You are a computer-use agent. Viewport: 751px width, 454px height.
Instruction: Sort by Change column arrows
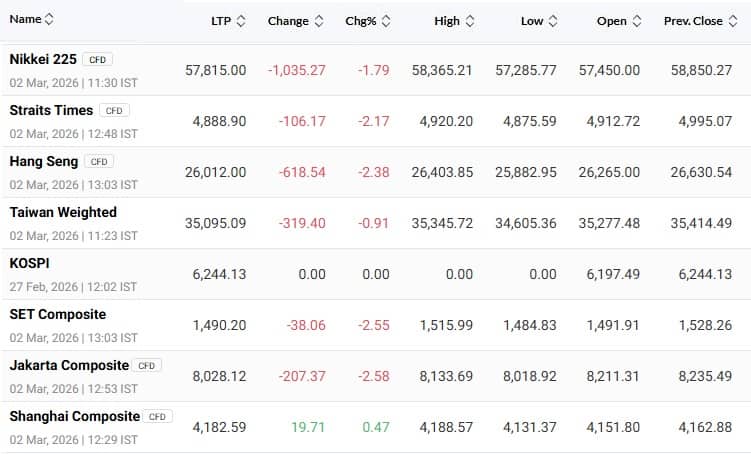[x=319, y=21]
